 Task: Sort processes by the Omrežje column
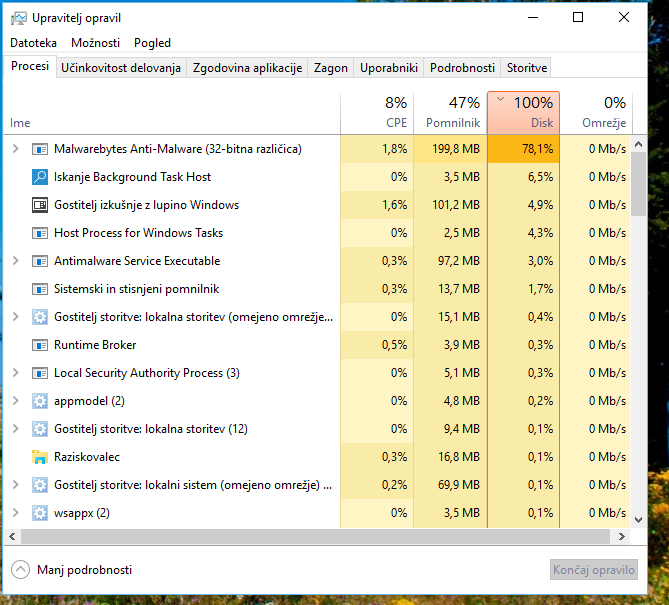(596, 113)
